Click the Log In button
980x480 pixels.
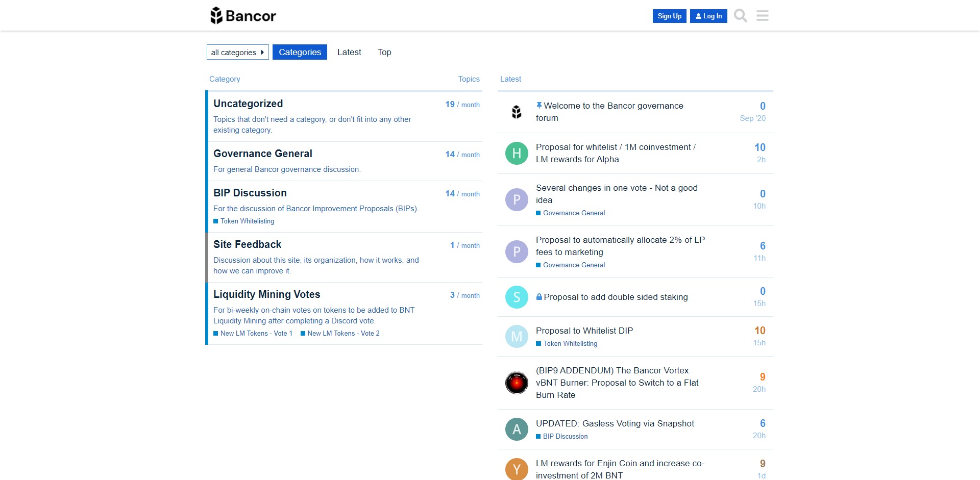click(x=708, y=16)
